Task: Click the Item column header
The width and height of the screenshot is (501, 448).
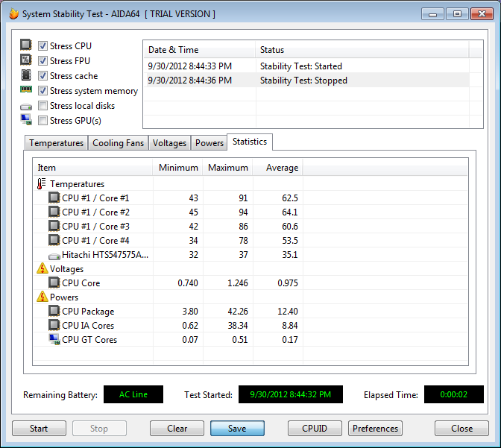Action: (x=92, y=168)
